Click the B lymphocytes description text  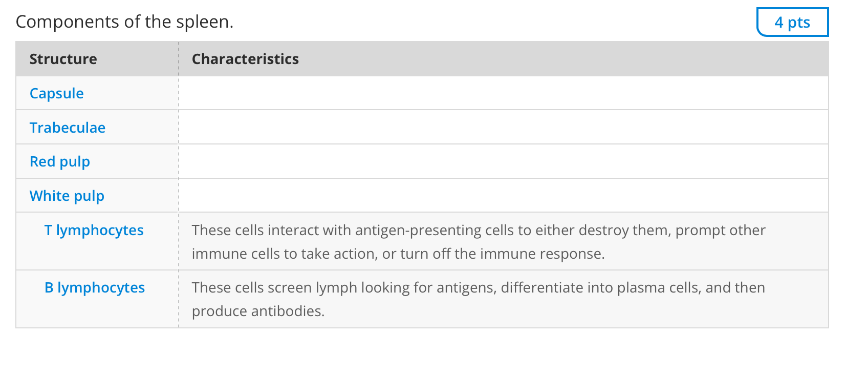pos(478,299)
